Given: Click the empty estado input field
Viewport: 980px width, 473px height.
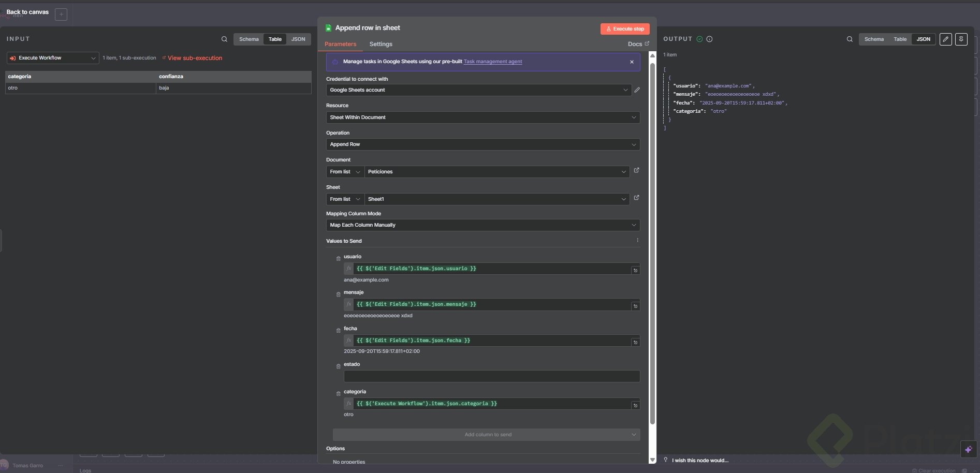Looking at the screenshot, I should pyautogui.click(x=491, y=376).
